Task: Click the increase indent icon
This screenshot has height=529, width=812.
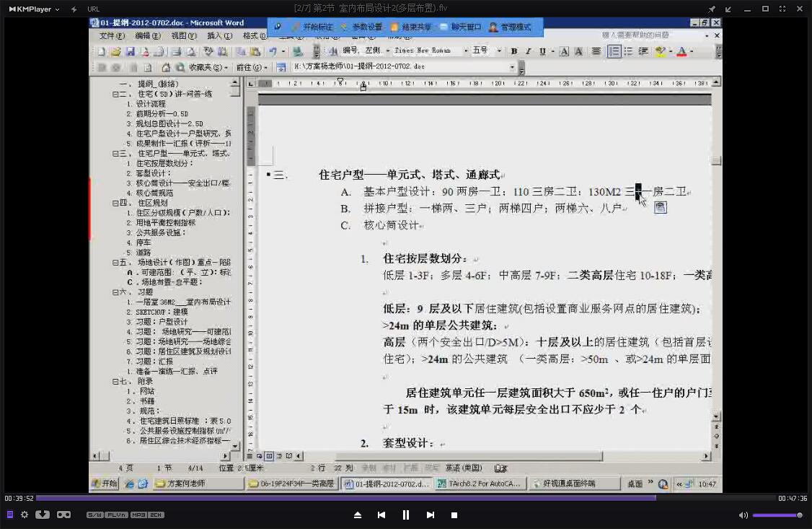Action: (x=643, y=51)
